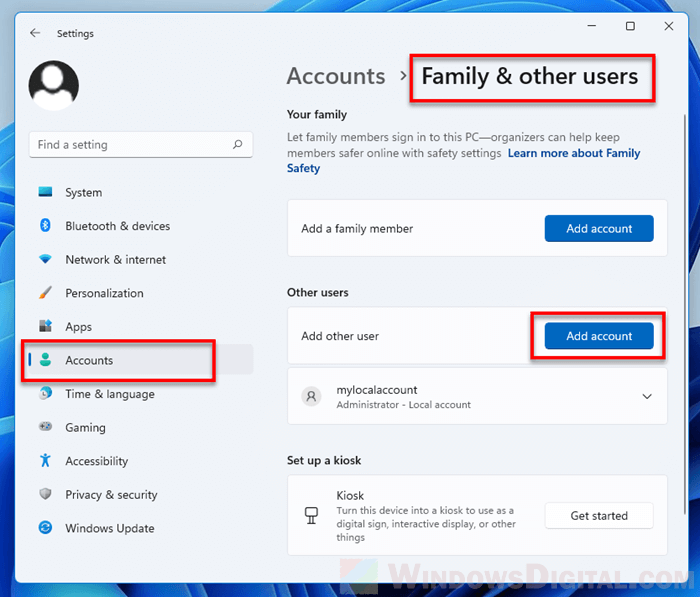Viewport: 700px width, 597px height.
Task: Click the Privacy shield icon
Action: point(45,494)
